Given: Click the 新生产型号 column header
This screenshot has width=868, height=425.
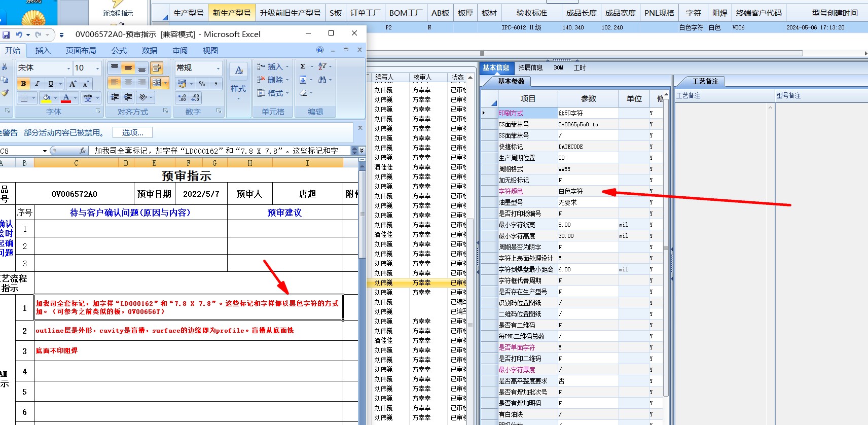Looking at the screenshot, I should point(232,13).
